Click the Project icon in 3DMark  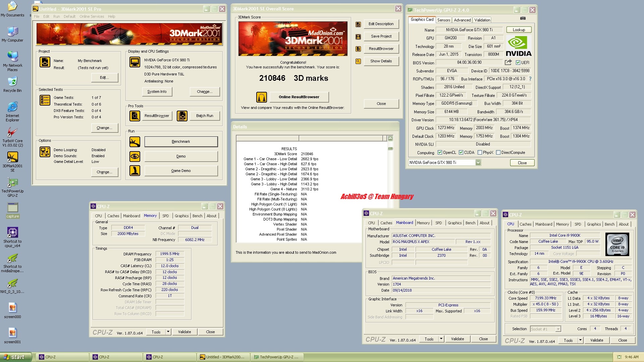click(45, 62)
